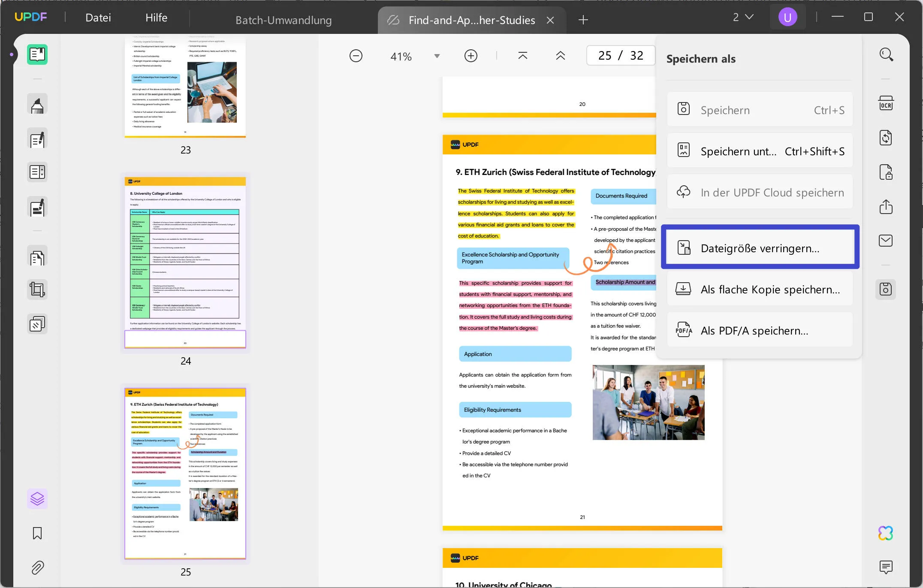Open the Protect PDF lock icon
This screenshot has height=588, width=923.
[x=886, y=172]
